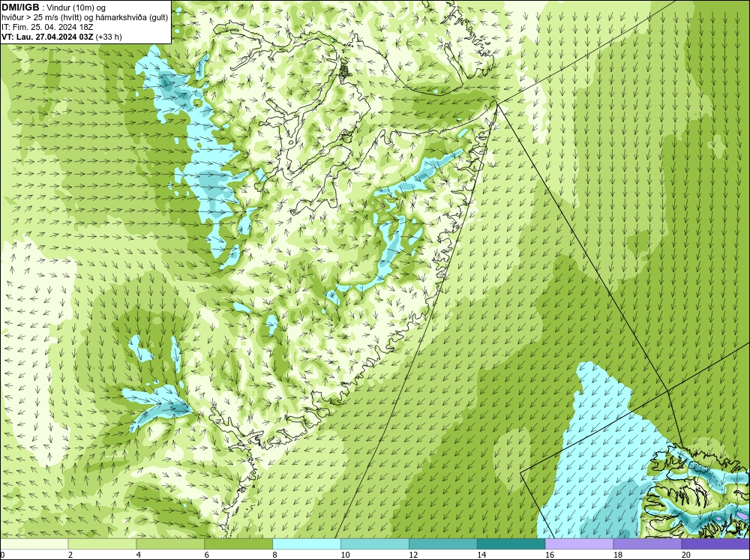Click the legend scale label '16'

[x=550, y=555]
